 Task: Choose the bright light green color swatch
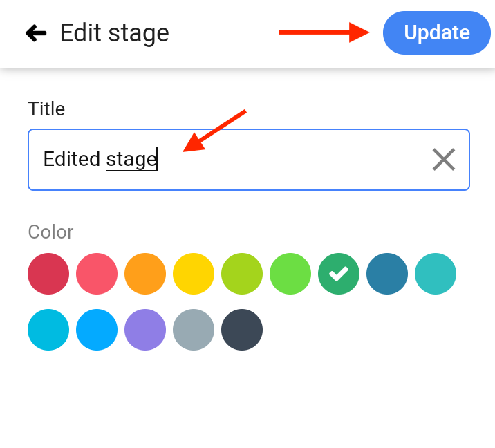coord(290,274)
